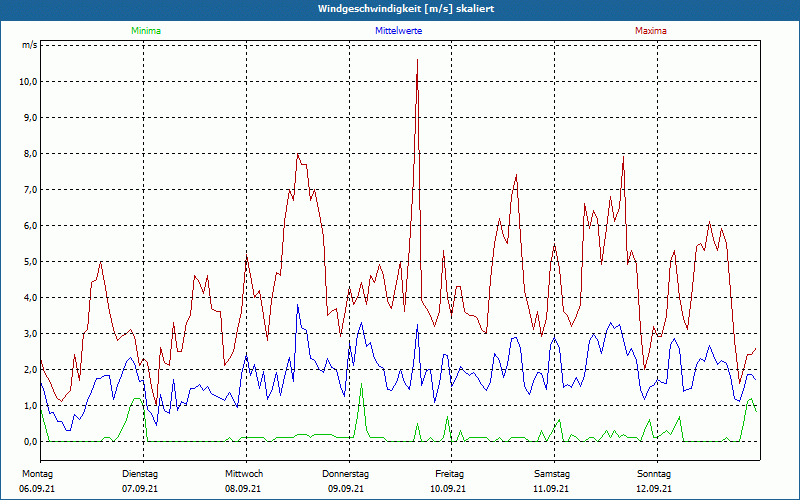Click the 'Dienstag' day label
This screenshot has height=500, width=800.
pos(140,474)
